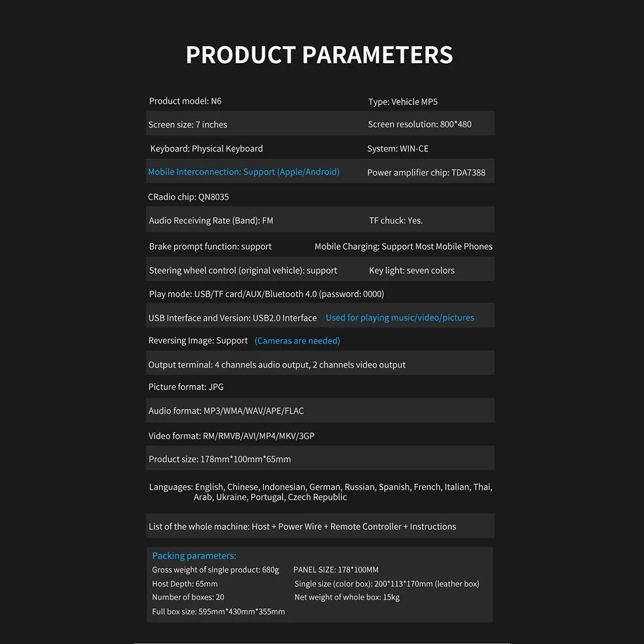The image size is (644, 644).
Task: Click the PRODUCT PARAMETERS heading
Action: [319, 55]
